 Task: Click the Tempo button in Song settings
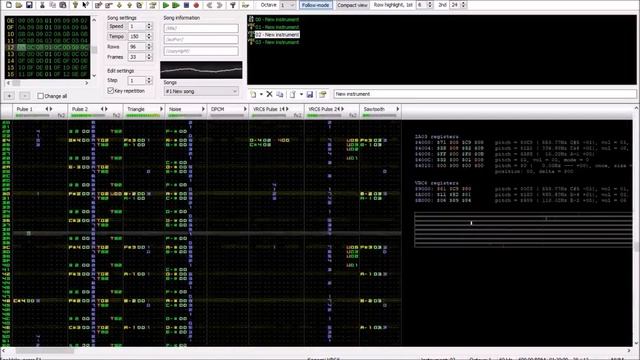[x=116, y=36]
